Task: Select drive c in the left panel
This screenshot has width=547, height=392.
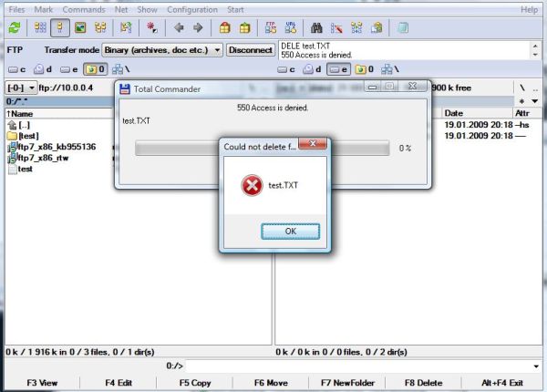Action: coord(17,69)
